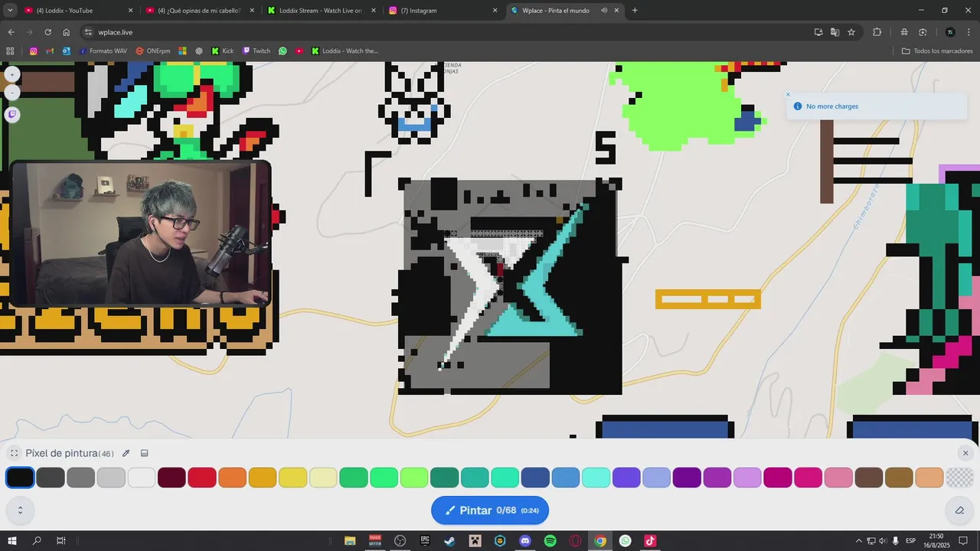Open the Loddix Stream - Watch Live tab
This screenshot has height=551, width=980.
(322, 11)
